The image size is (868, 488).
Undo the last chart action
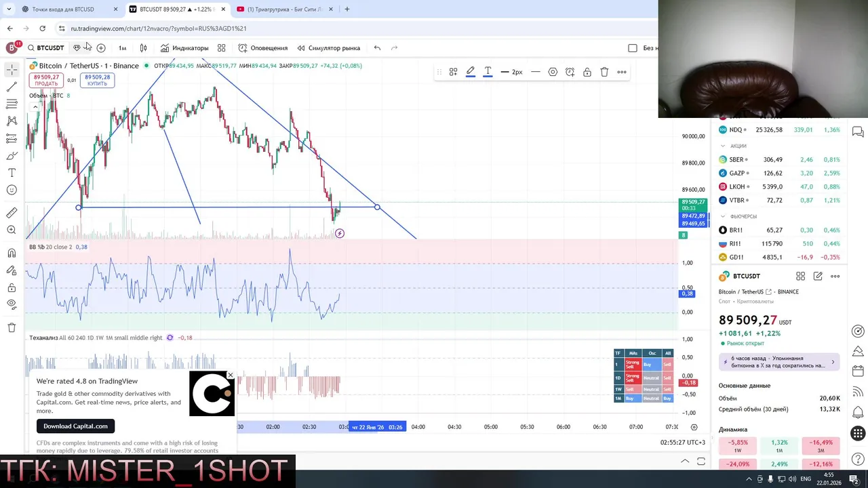[x=377, y=48]
